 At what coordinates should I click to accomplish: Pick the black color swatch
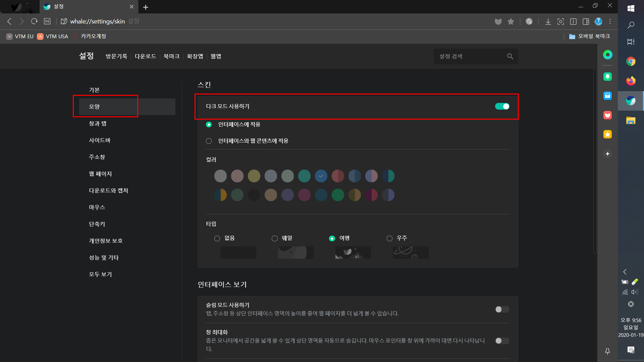(254, 195)
